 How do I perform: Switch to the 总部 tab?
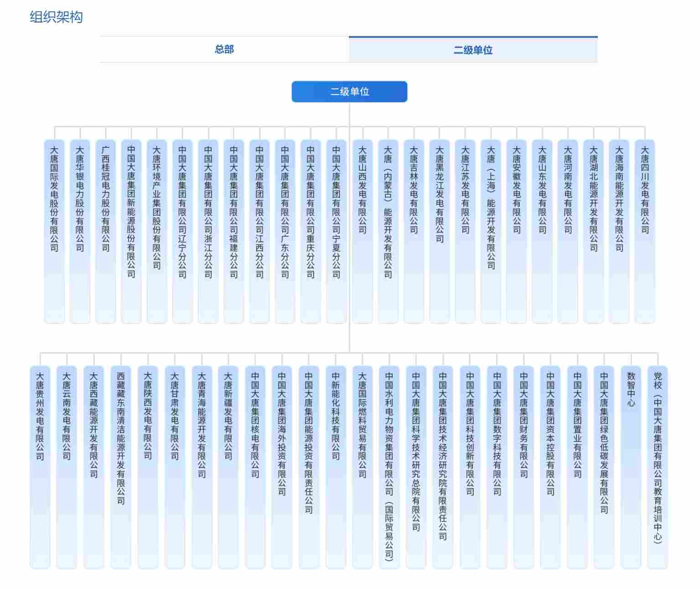pyautogui.click(x=224, y=49)
